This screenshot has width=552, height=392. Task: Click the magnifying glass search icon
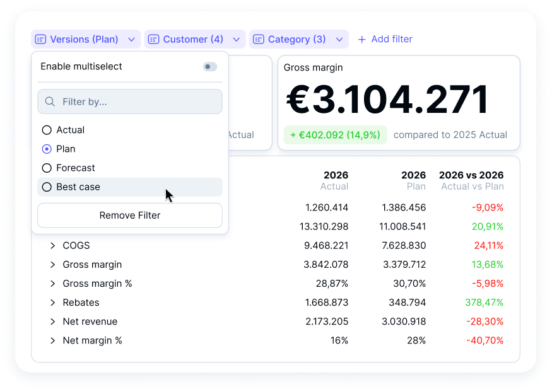pyautogui.click(x=49, y=101)
